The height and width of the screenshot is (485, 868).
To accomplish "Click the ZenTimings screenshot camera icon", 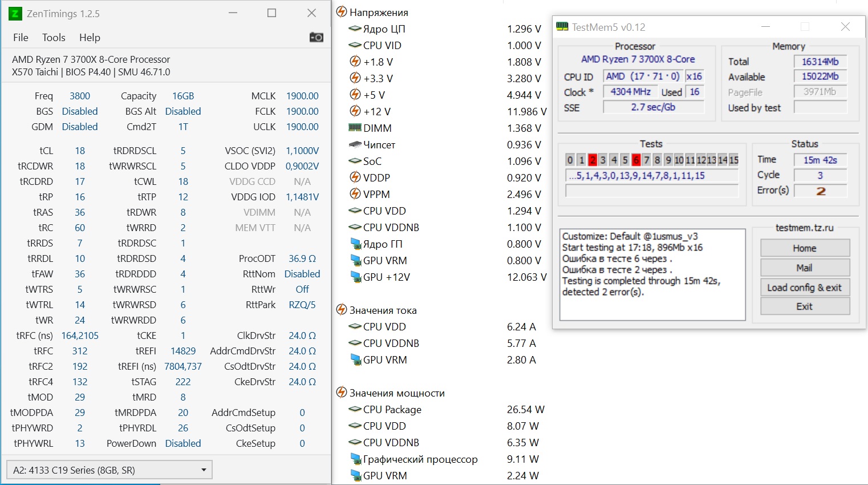I will 316,37.
